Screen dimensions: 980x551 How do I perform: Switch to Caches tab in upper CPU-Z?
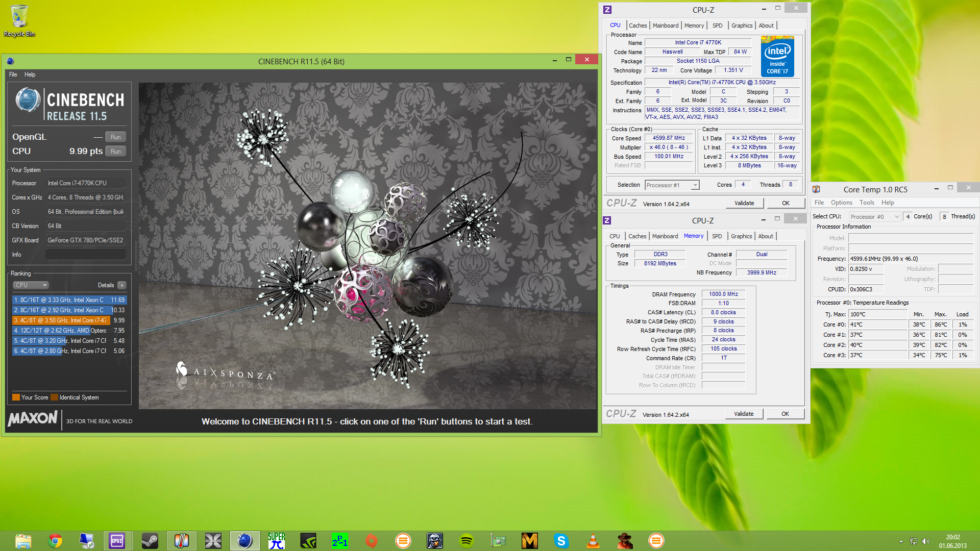(x=638, y=26)
